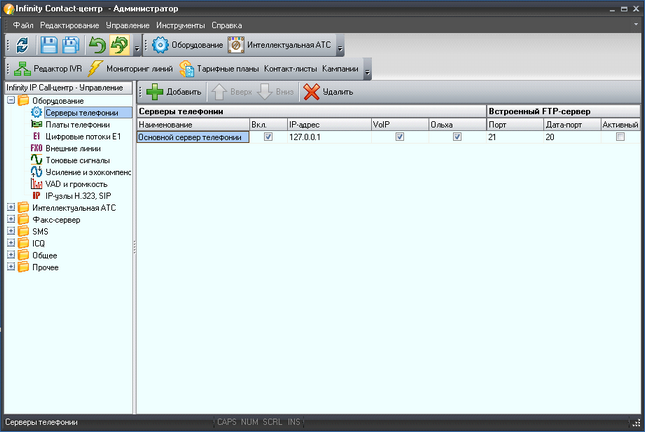The height and width of the screenshot is (432, 645).
Task: Open the Файл menu
Action: [x=23, y=26]
